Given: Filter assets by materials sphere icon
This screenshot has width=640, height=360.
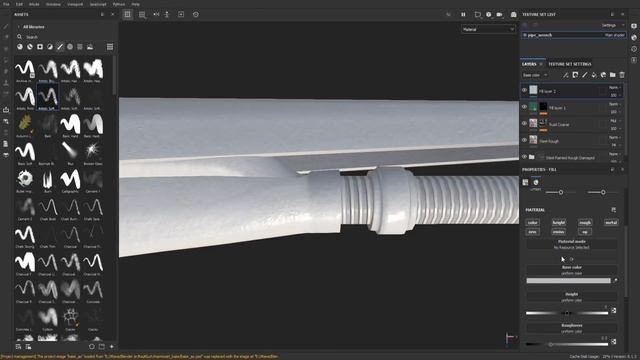Looking at the screenshot, I should click(x=20, y=47).
